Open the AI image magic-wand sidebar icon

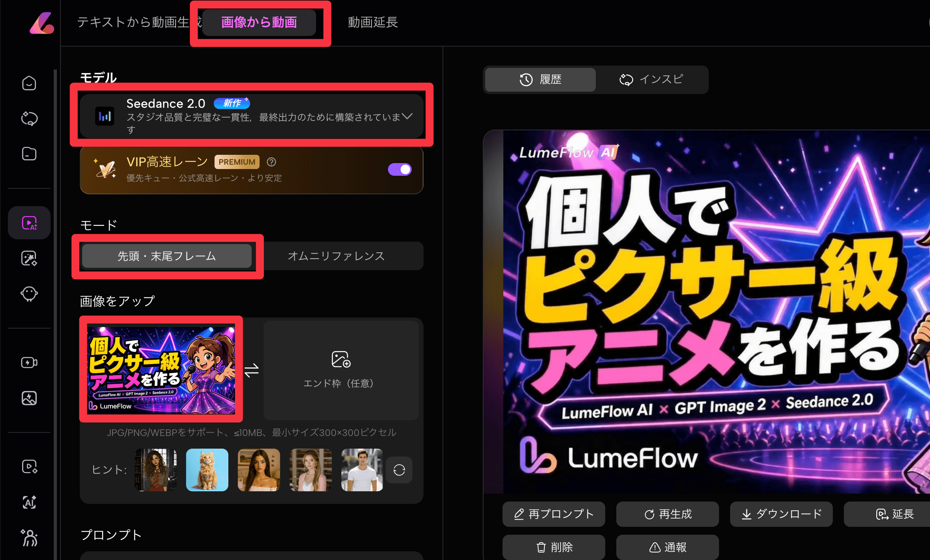[x=29, y=258]
